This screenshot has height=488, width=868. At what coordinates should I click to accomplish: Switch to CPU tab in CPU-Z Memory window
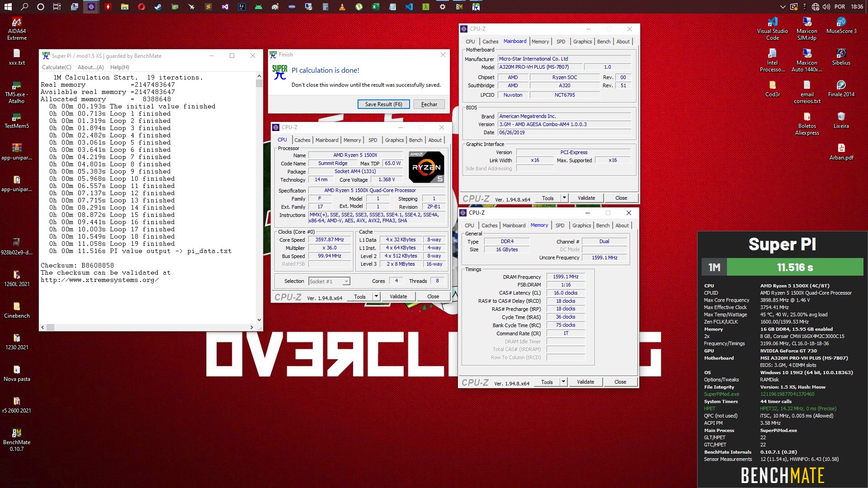pos(469,225)
